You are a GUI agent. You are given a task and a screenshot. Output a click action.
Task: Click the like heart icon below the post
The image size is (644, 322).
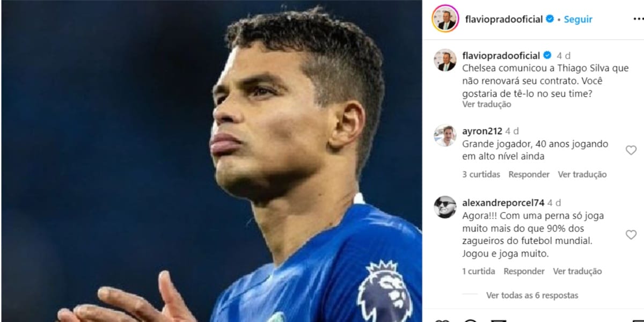tap(444, 319)
